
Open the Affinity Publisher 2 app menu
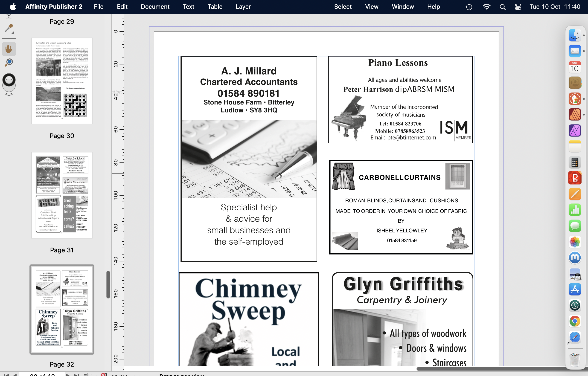click(54, 7)
